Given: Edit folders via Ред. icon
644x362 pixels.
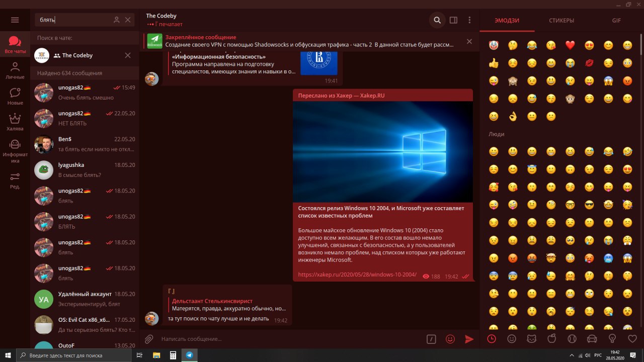Looking at the screenshot, I should tap(15, 180).
